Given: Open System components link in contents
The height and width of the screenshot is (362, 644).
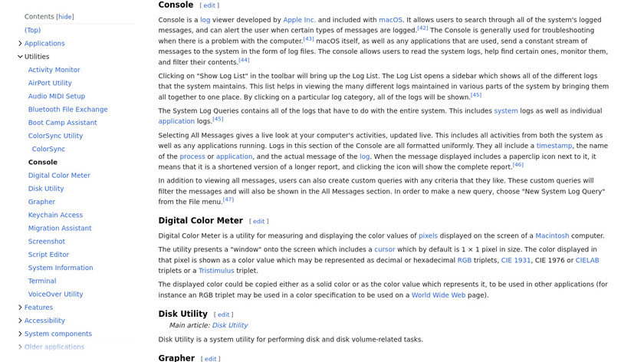Looking at the screenshot, I should [x=58, y=333].
